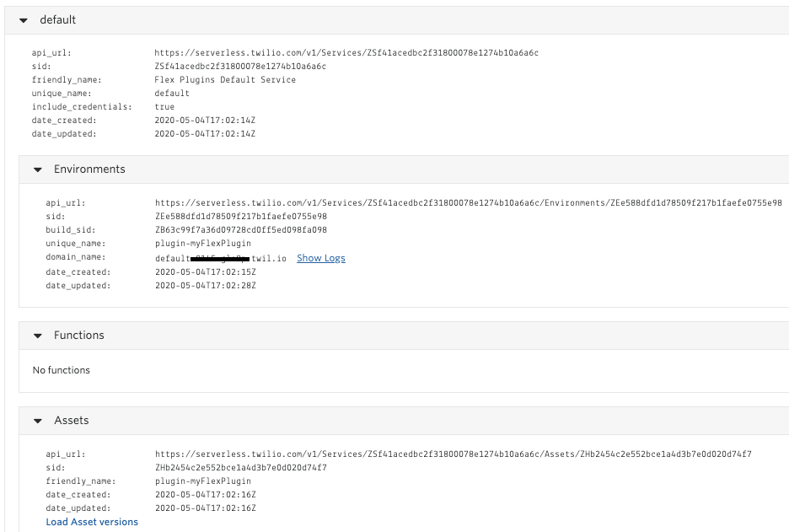The width and height of the screenshot is (789, 532).
Task: Click environment date_updated 2020-05-04T17:02:28Z
Action: [206, 286]
